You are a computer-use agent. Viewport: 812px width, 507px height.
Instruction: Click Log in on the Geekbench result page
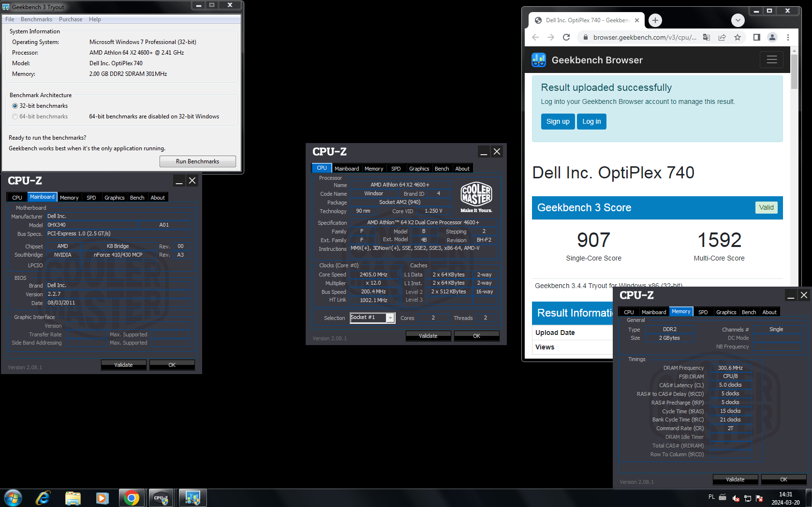tap(591, 121)
